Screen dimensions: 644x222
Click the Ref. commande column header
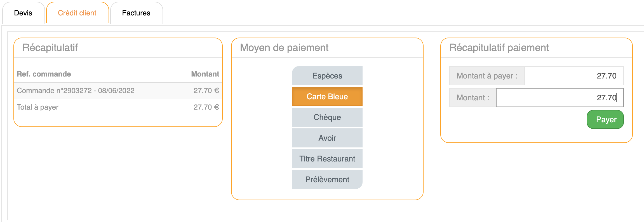pos(44,74)
